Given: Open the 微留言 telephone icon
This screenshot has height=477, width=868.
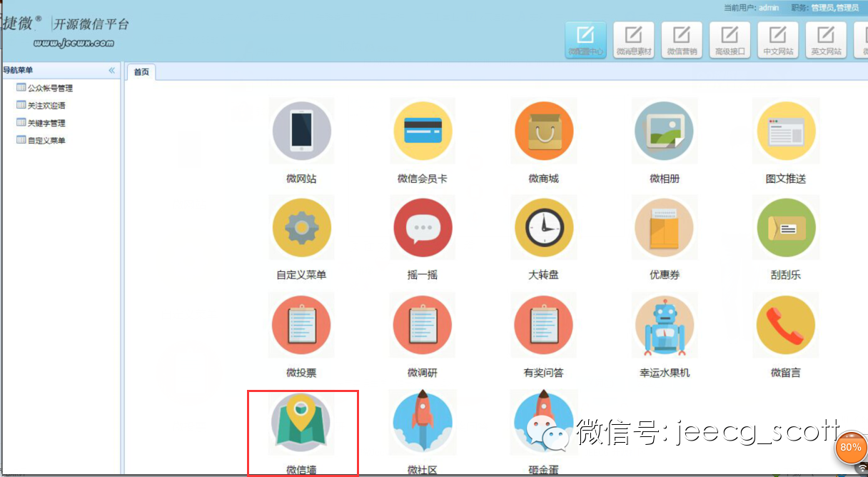Looking at the screenshot, I should (x=786, y=325).
